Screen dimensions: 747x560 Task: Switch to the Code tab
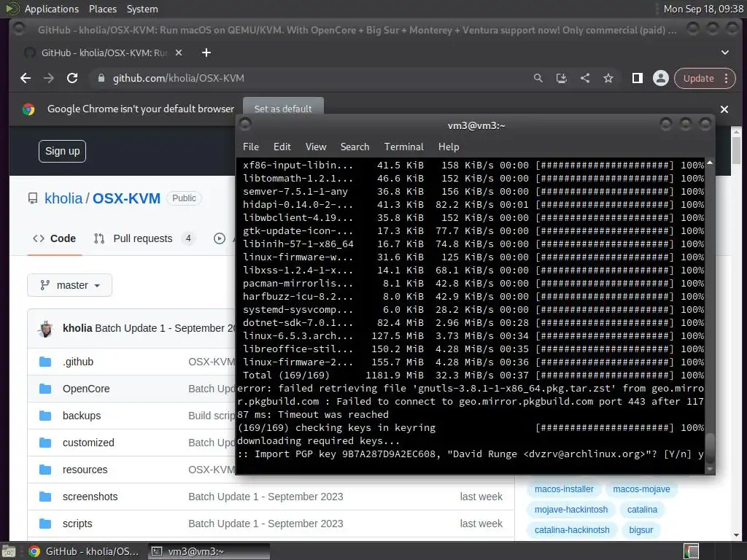coord(54,238)
